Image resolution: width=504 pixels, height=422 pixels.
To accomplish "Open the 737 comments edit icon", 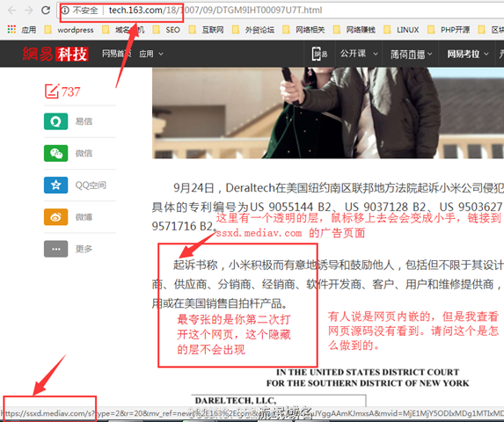I will (52, 91).
